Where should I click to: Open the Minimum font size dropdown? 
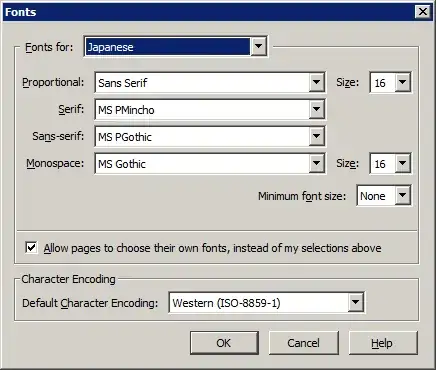[384, 196]
